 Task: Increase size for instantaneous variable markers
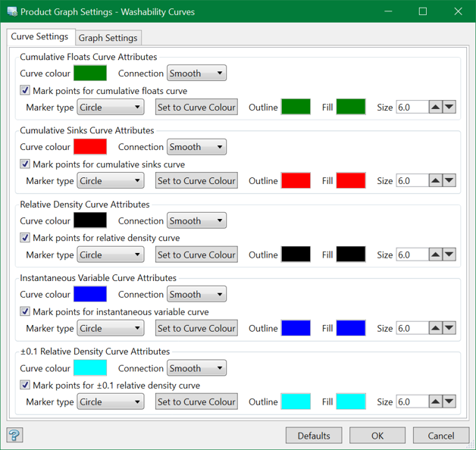436,328
